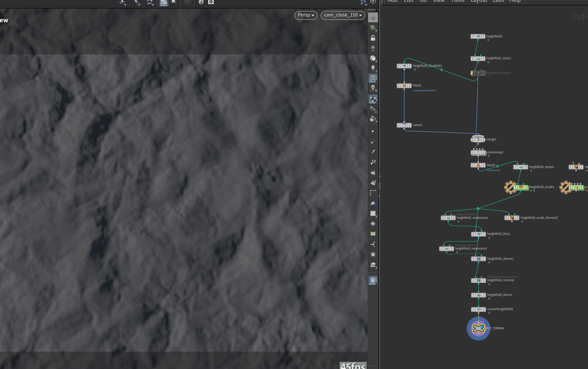Toggle the reference plane grid display icon
Viewport: 588px width, 369px height.
pos(373,18)
